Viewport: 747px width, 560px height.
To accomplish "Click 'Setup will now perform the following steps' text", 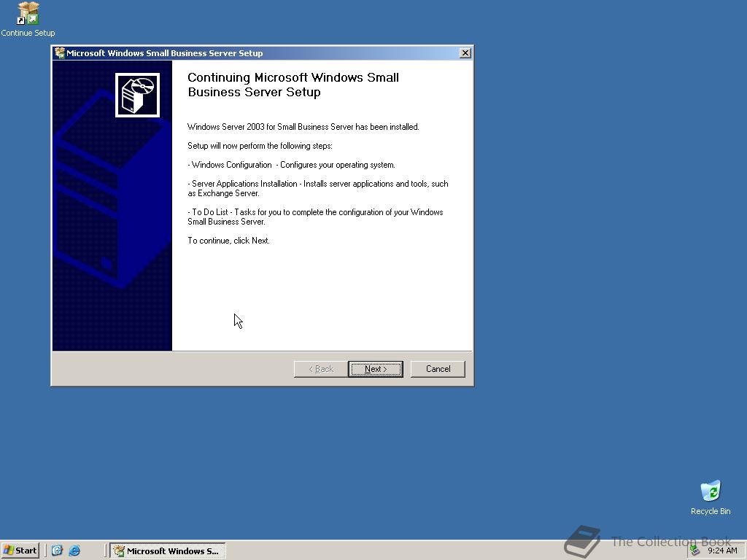I will pos(260,146).
